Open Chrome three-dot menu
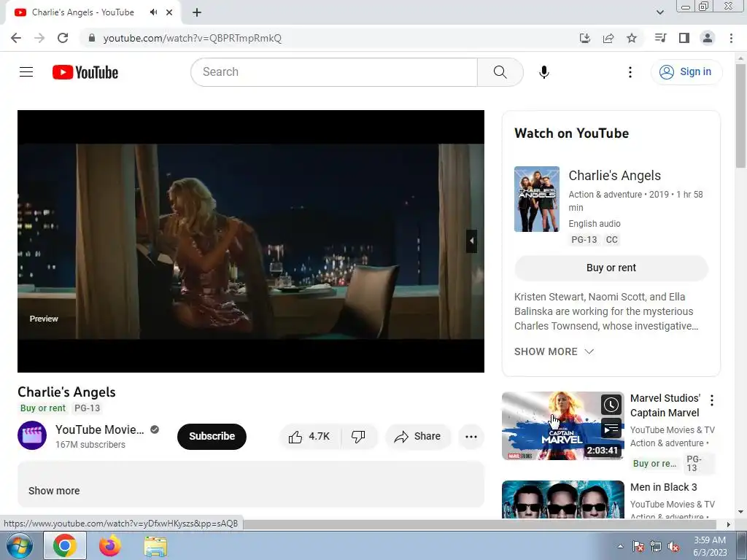 click(x=731, y=38)
